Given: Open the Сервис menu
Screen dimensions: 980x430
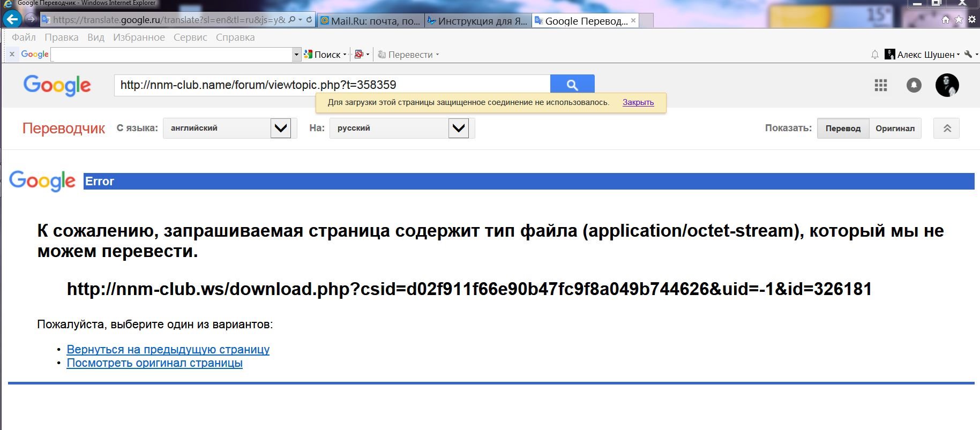Looking at the screenshot, I should click(x=190, y=37).
